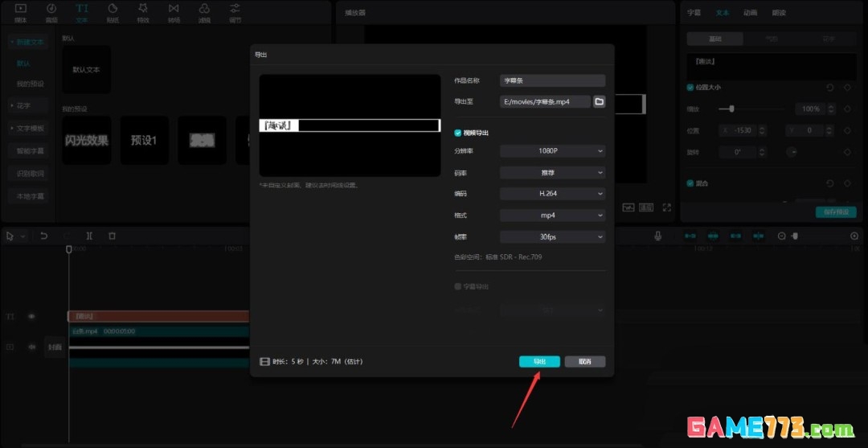Click the undo arrow in timeline toolbar
This screenshot has height=448, width=868.
pos(44,236)
